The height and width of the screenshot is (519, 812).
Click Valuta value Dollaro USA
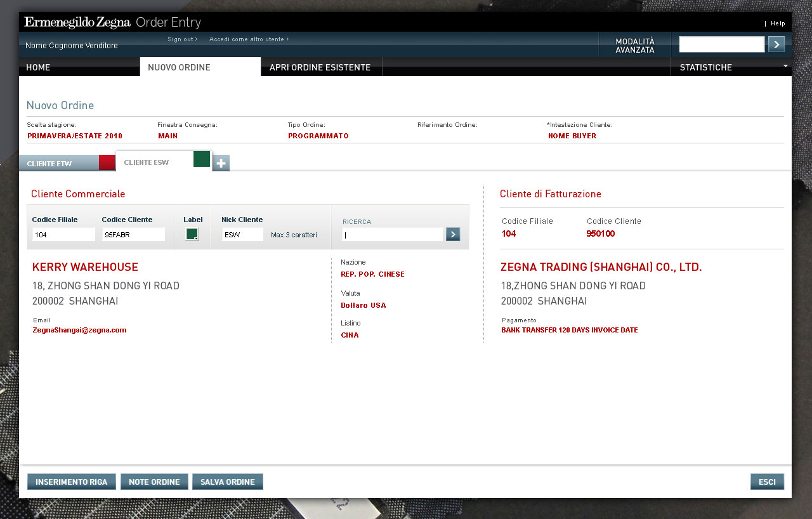(x=363, y=305)
